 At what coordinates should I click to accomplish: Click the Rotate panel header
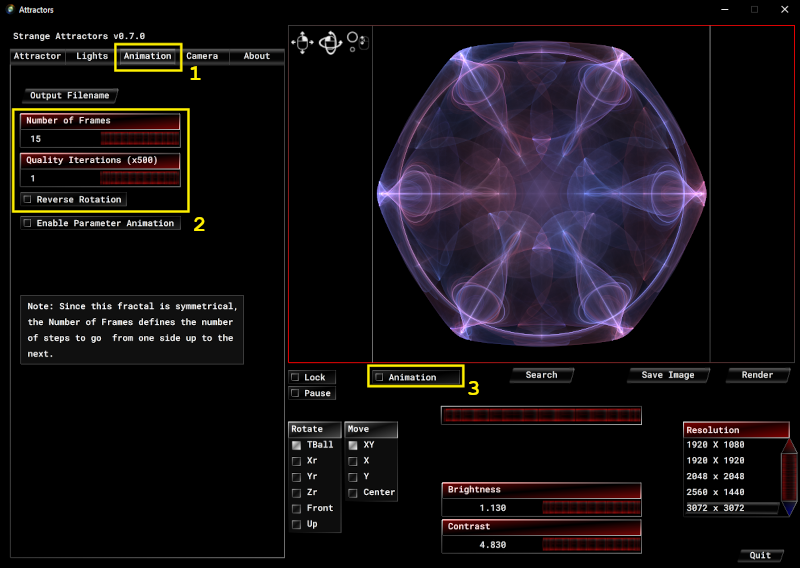point(315,429)
